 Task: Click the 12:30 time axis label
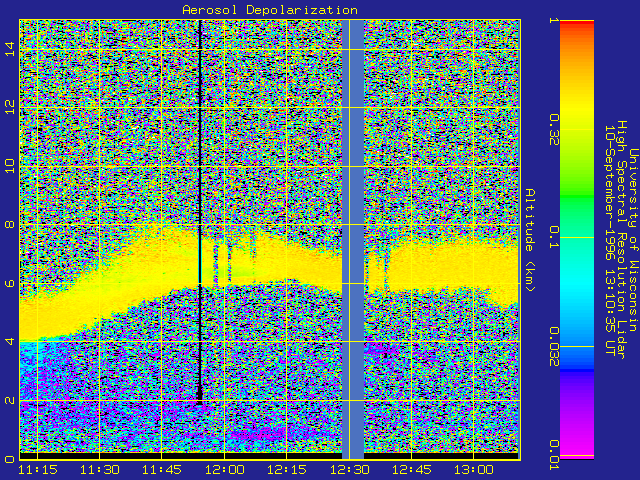click(x=350, y=470)
